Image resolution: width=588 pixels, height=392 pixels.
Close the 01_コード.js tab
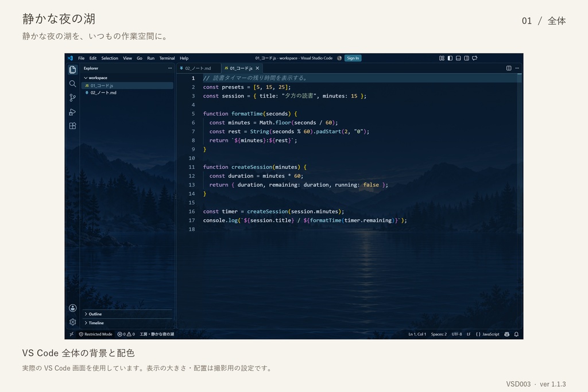pos(257,68)
